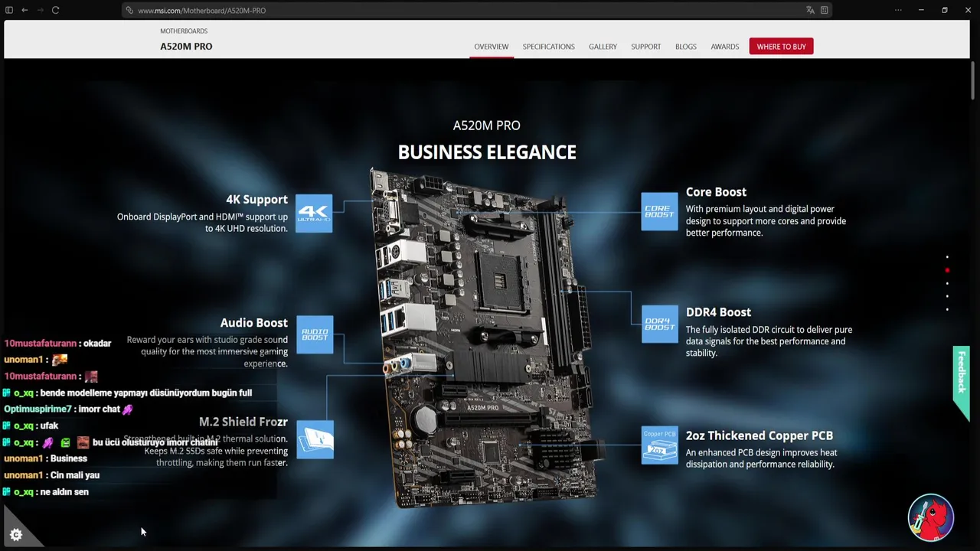The width and height of the screenshot is (980, 551).
Task: Click chat message 'Cin mali yau'
Action: (x=75, y=475)
